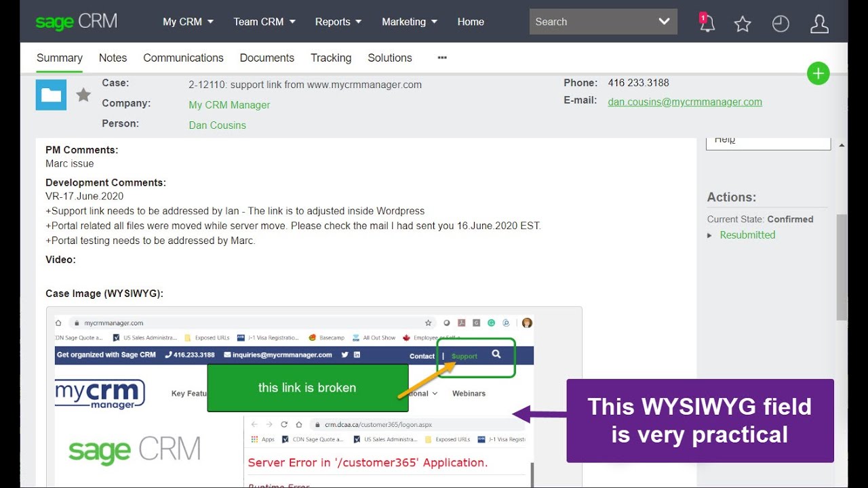Open the notifications bell icon

tap(707, 22)
